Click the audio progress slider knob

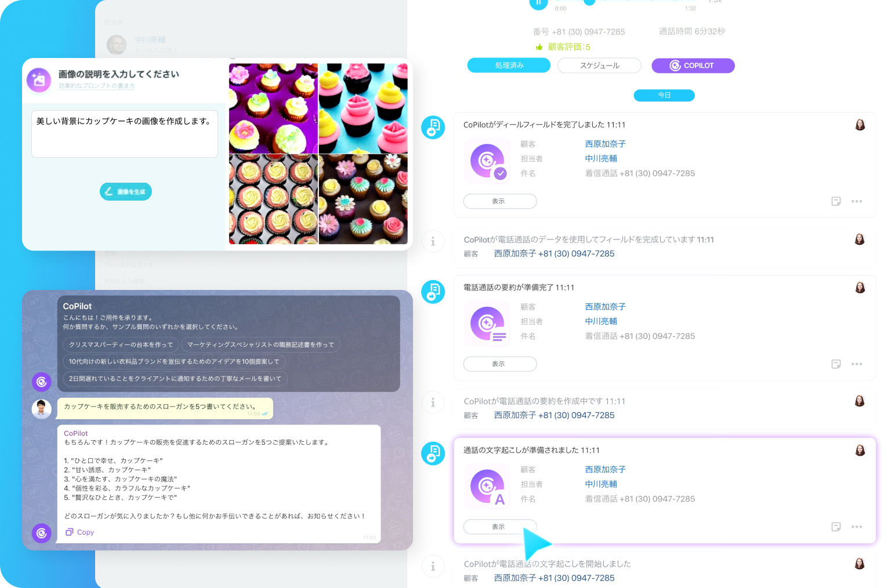[x=589, y=2]
